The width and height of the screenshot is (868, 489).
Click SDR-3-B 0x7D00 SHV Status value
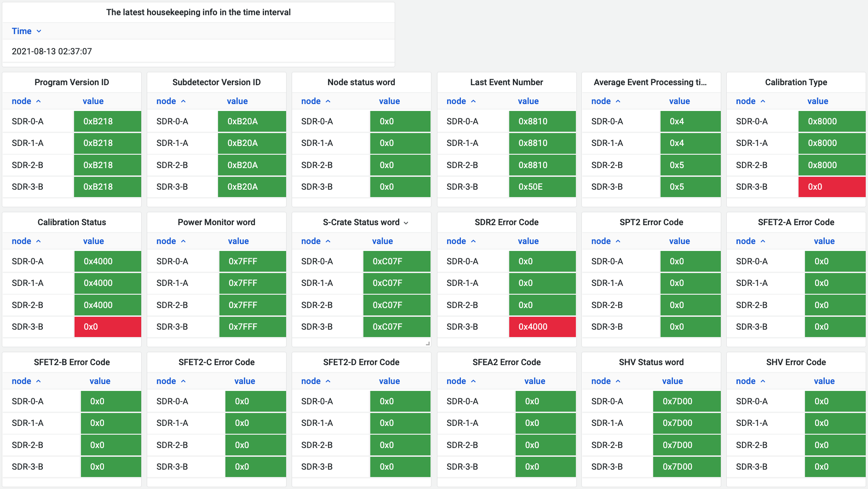pos(687,467)
